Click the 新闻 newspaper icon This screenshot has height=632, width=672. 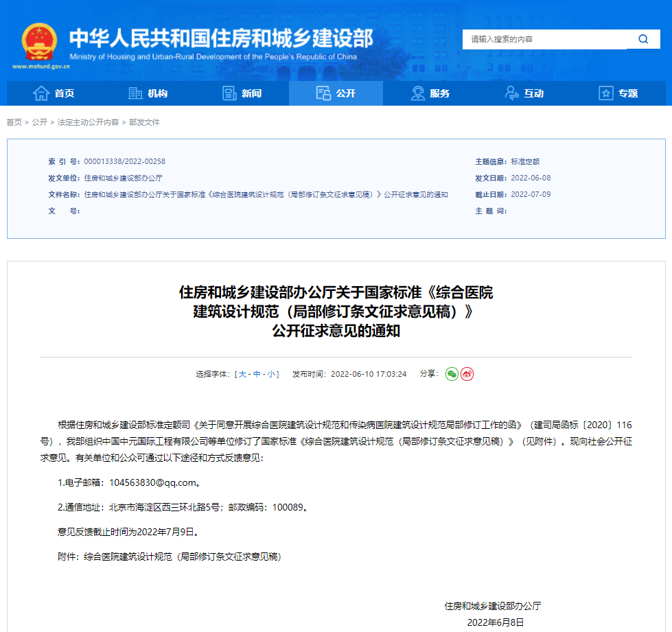coord(229,93)
